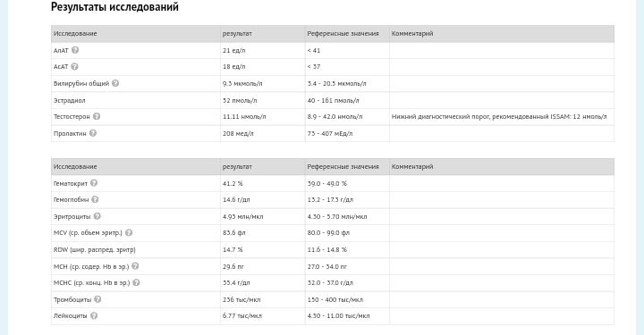The image size is (644, 335).
Task: Click the MCV help icon
Action: pyautogui.click(x=129, y=233)
